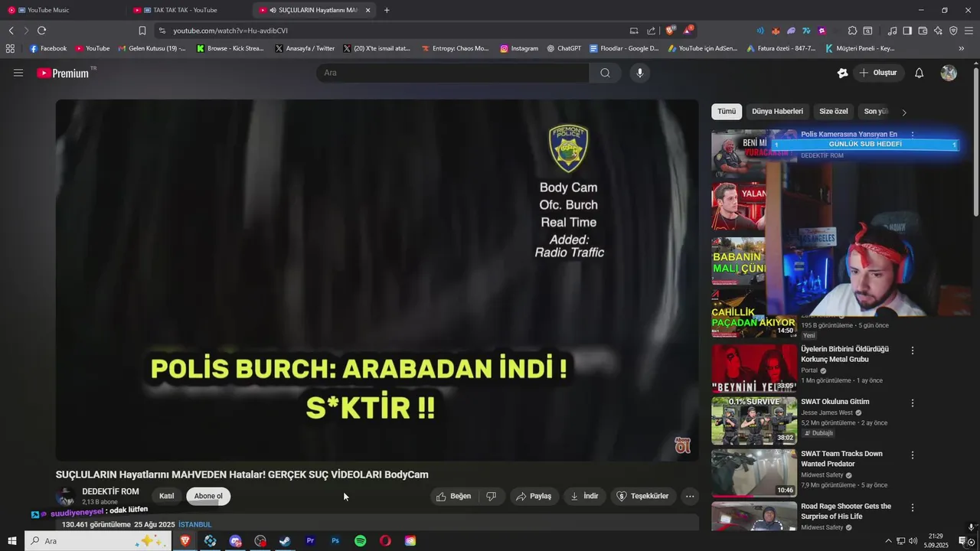The width and height of the screenshot is (980, 551).
Task: Click the address bar URL
Action: point(230,31)
